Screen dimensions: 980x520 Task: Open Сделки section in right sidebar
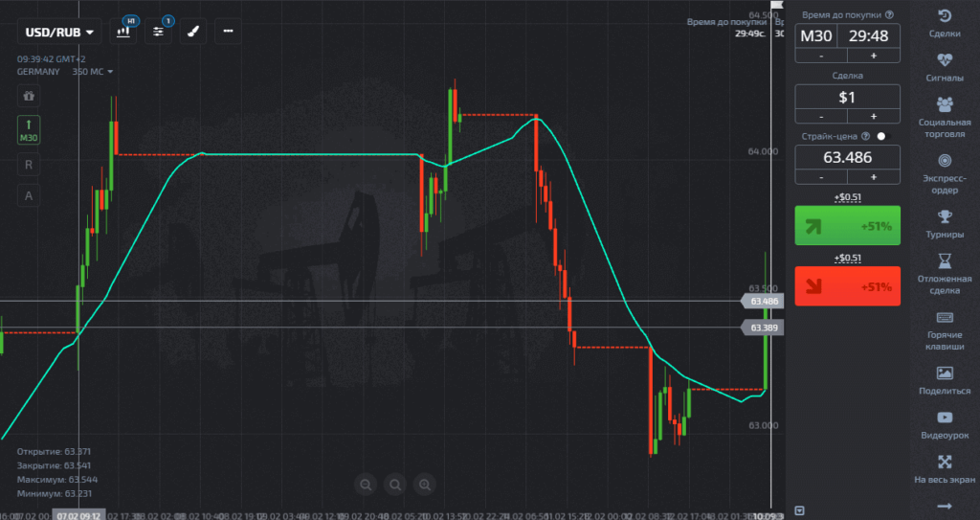point(945,23)
